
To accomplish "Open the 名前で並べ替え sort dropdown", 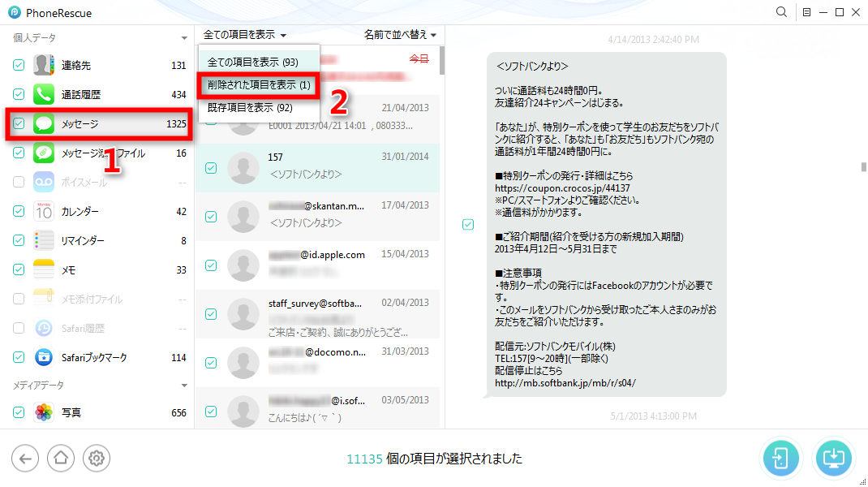I will pyautogui.click(x=400, y=35).
